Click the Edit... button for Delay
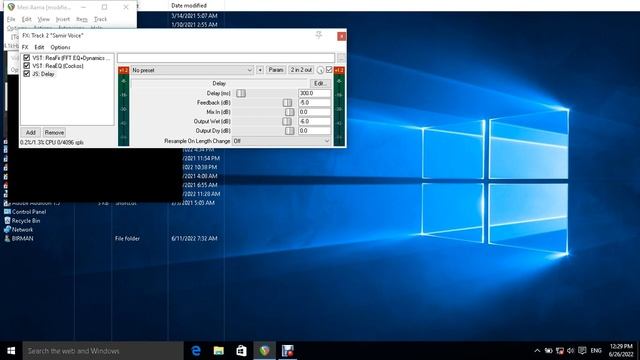 point(320,83)
